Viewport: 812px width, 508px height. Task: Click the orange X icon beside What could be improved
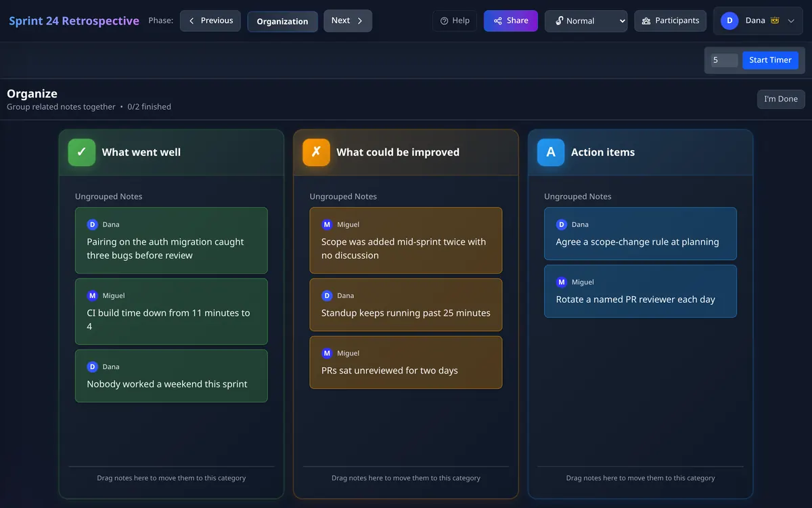[316, 152]
